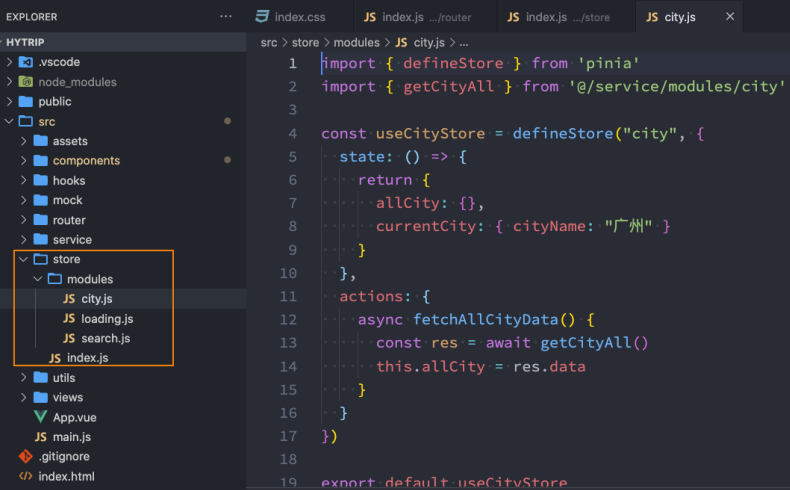
Task: Collapse the HYTRIP project header
Action: click(123, 42)
